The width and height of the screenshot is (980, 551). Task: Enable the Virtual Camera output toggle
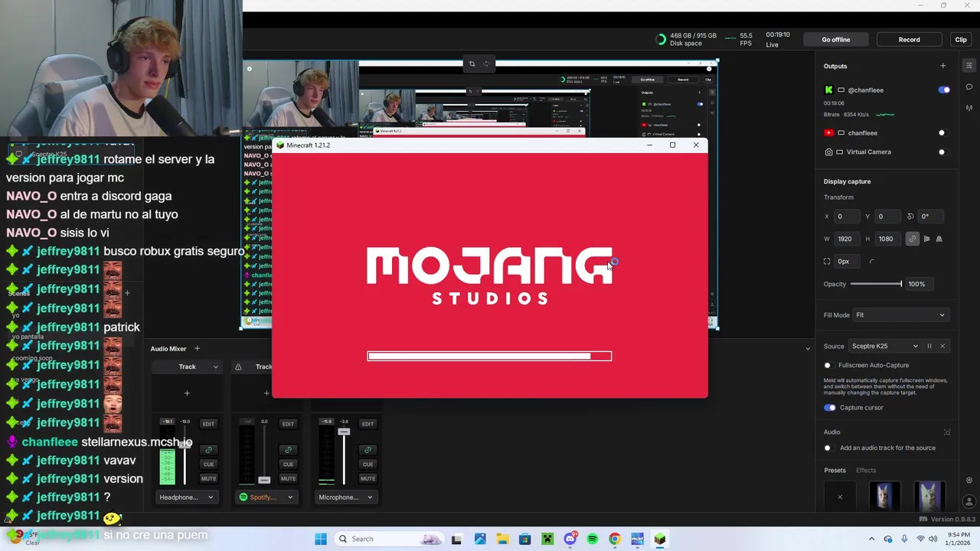(942, 152)
